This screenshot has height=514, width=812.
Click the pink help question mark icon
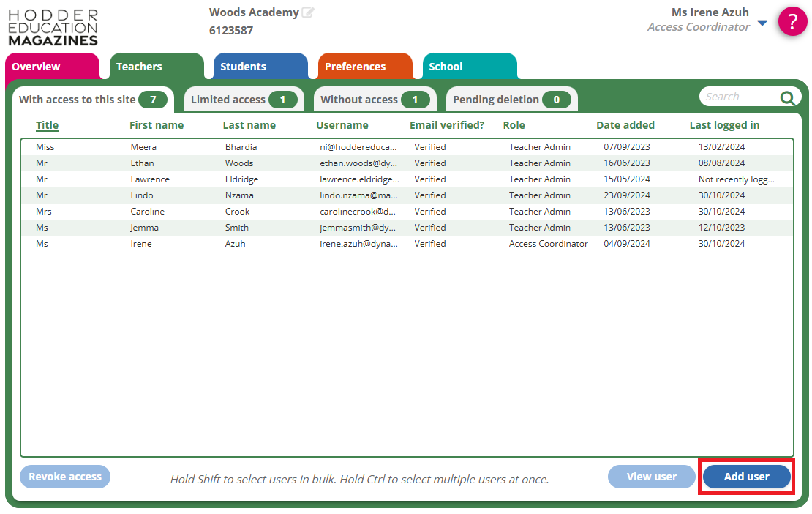coord(792,21)
